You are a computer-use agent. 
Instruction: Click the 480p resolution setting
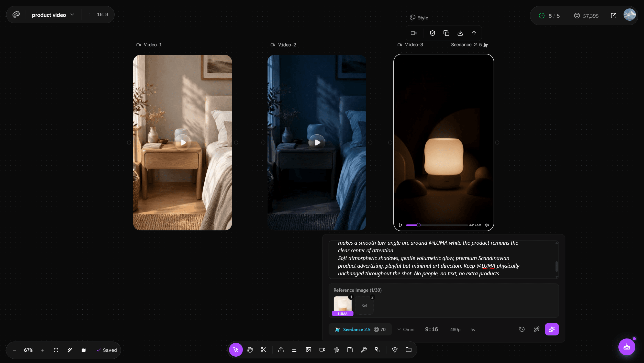[455, 330]
